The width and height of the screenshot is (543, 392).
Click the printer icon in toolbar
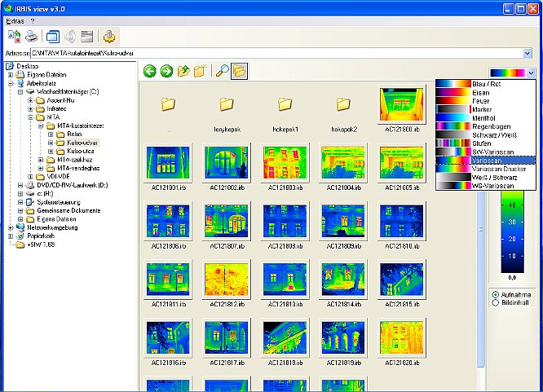coord(32,36)
